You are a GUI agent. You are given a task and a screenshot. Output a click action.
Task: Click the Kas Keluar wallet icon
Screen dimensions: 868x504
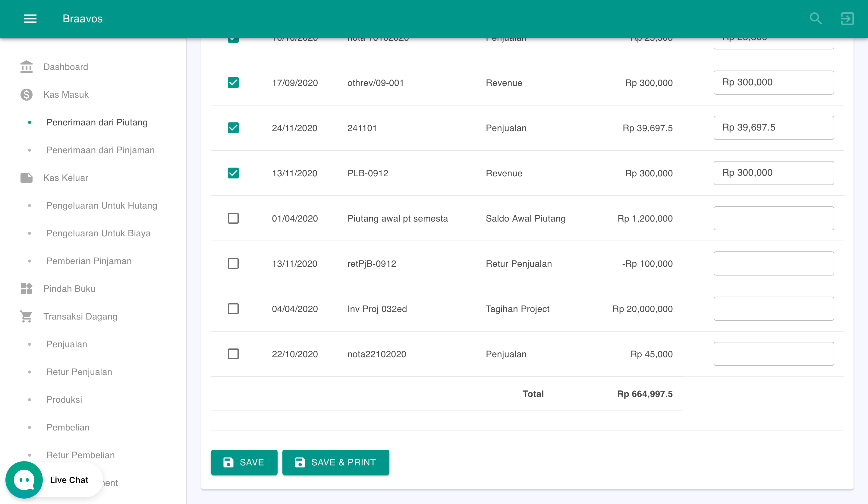[x=26, y=178]
